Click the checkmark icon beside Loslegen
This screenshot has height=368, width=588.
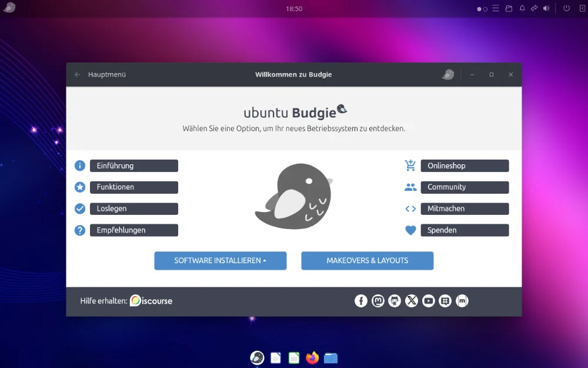(80, 209)
